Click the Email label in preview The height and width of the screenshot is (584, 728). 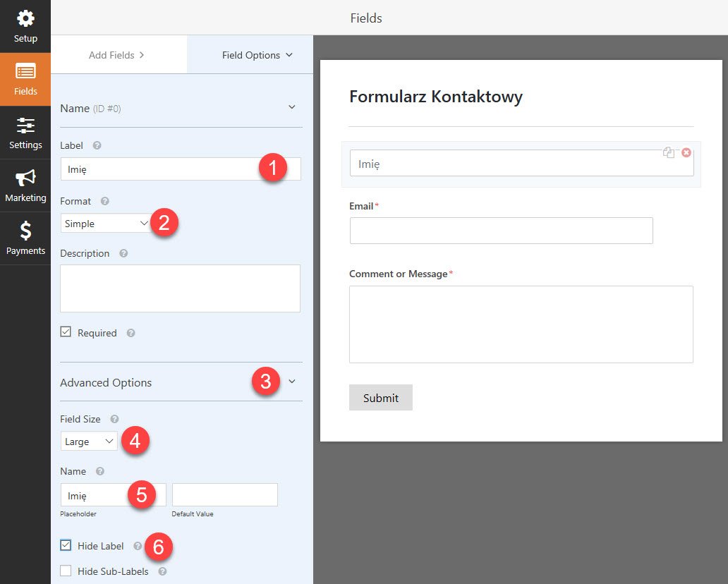[361, 206]
